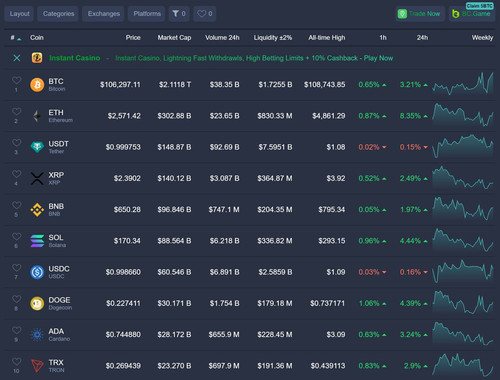
Task: Sort table by Weekly column header
Action: pos(482,38)
